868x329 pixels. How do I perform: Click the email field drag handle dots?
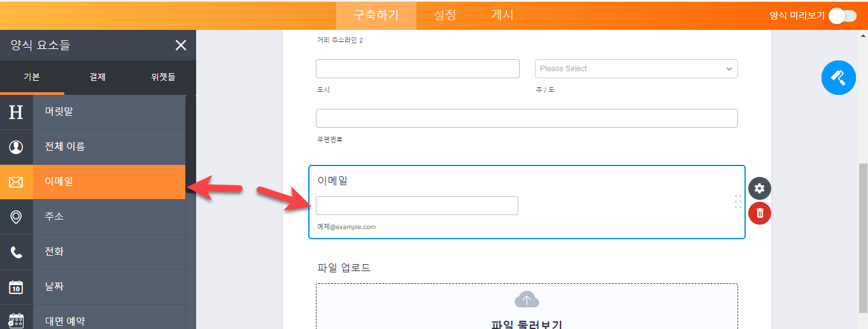738,201
